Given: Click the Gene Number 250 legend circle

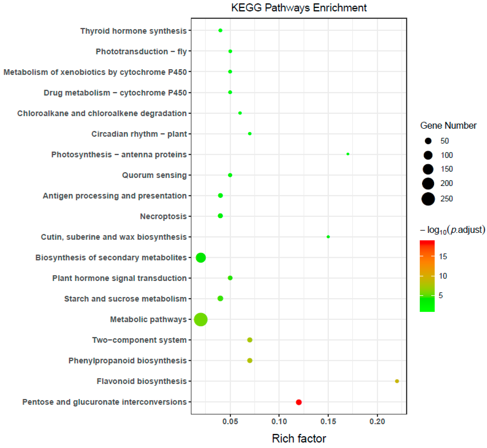Looking at the screenshot, I should pyautogui.click(x=428, y=199).
